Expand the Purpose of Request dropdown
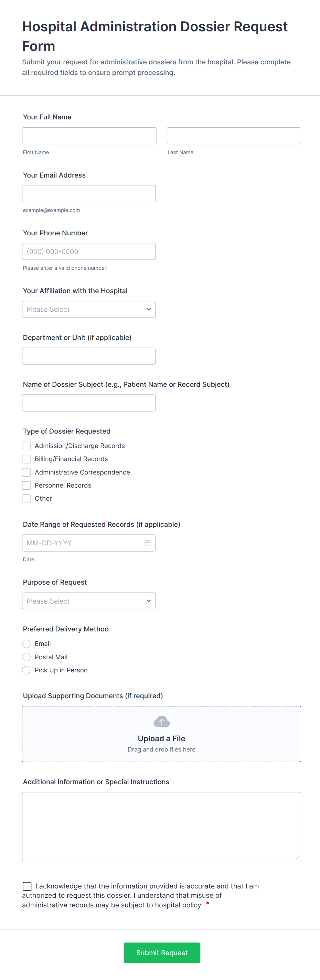320x980 pixels. coord(89,601)
